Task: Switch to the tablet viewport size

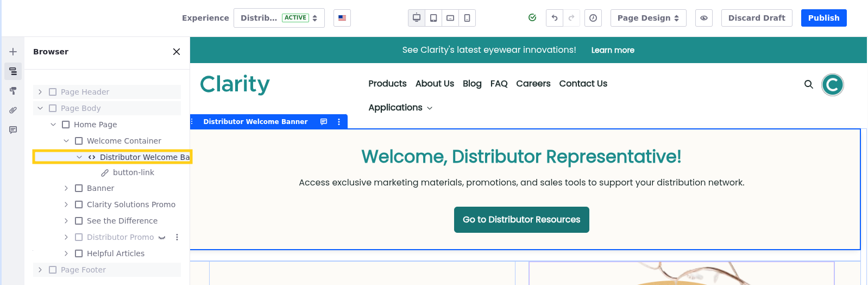Action: 433,18
